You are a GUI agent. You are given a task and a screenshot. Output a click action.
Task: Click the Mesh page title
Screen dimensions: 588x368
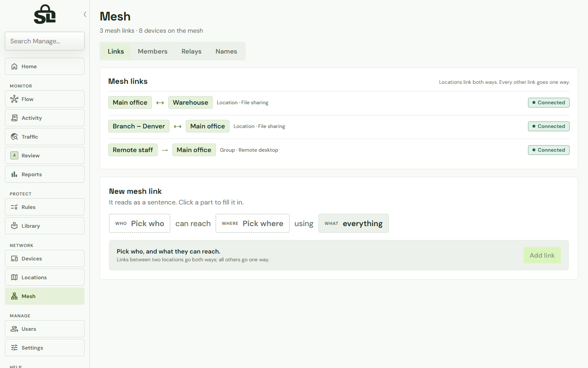click(x=115, y=16)
